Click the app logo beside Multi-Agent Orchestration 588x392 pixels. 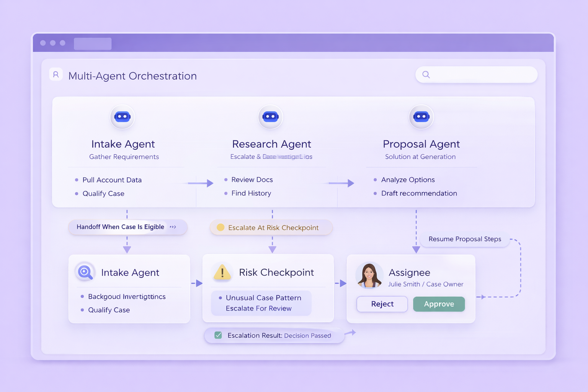(x=56, y=74)
